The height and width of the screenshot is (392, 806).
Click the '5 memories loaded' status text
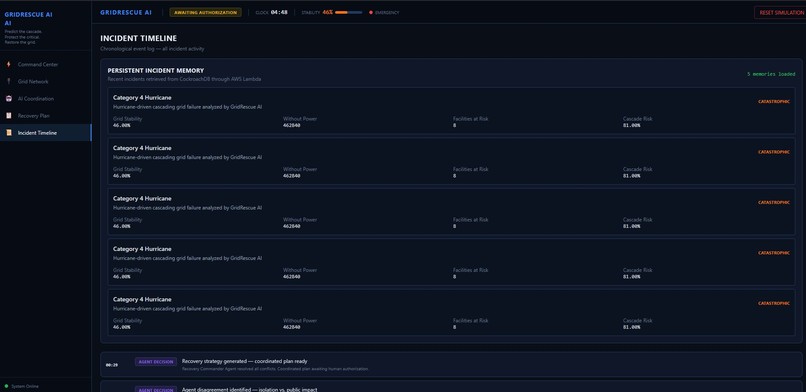click(771, 74)
